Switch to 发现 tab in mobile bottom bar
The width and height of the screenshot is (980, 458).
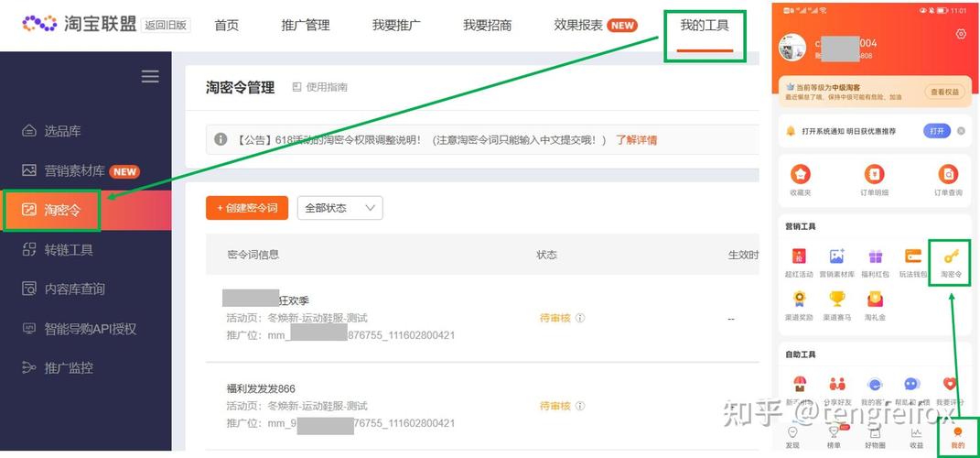(792, 437)
